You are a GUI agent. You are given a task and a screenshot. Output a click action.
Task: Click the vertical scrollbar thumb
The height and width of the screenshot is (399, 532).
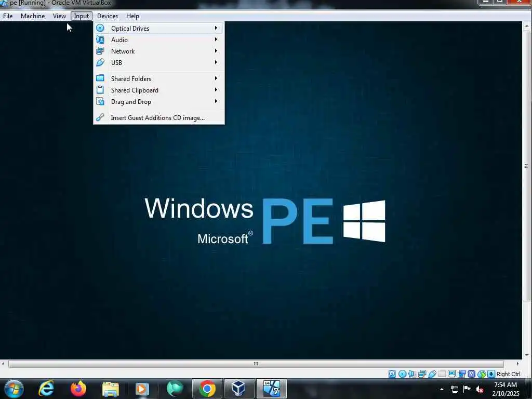pyautogui.click(x=527, y=166)
